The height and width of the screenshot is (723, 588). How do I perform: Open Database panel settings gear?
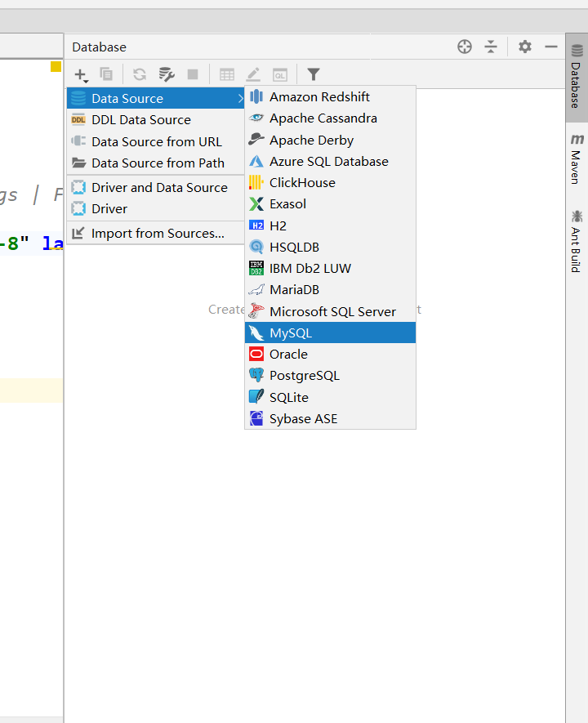pos(525,47)
